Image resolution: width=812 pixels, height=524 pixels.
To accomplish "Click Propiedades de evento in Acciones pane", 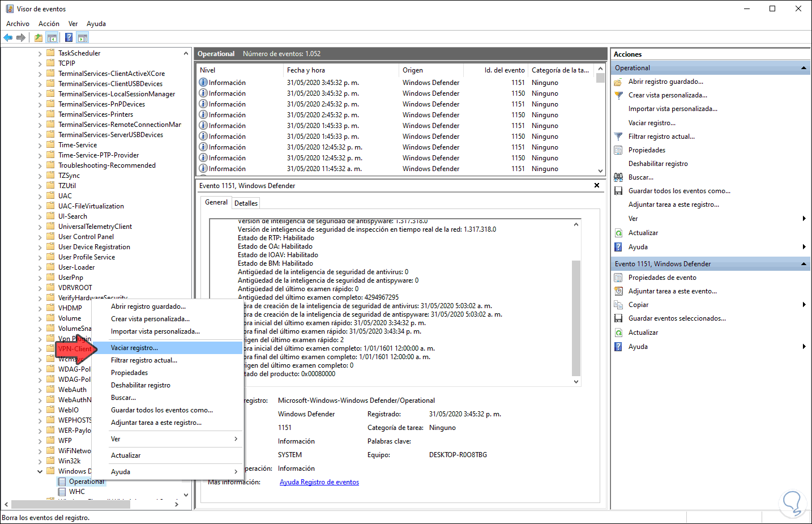I will coord(662,278).
